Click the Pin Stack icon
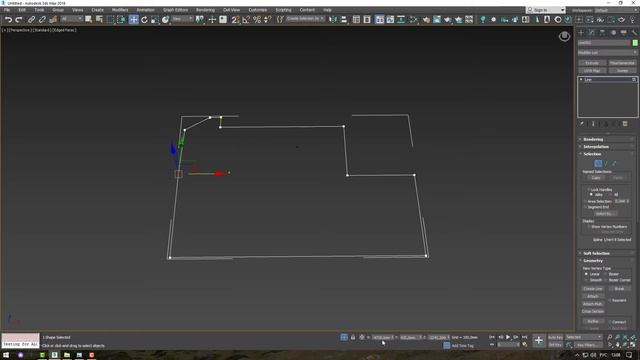Viewport: 640px width, 360px height. (582, 124)
